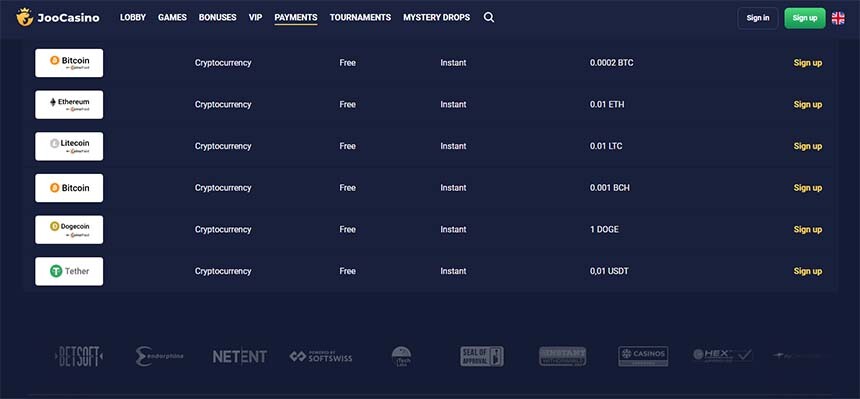Click the JooCasino logo
The image size is (860, 399).
[x=58, y=18]
